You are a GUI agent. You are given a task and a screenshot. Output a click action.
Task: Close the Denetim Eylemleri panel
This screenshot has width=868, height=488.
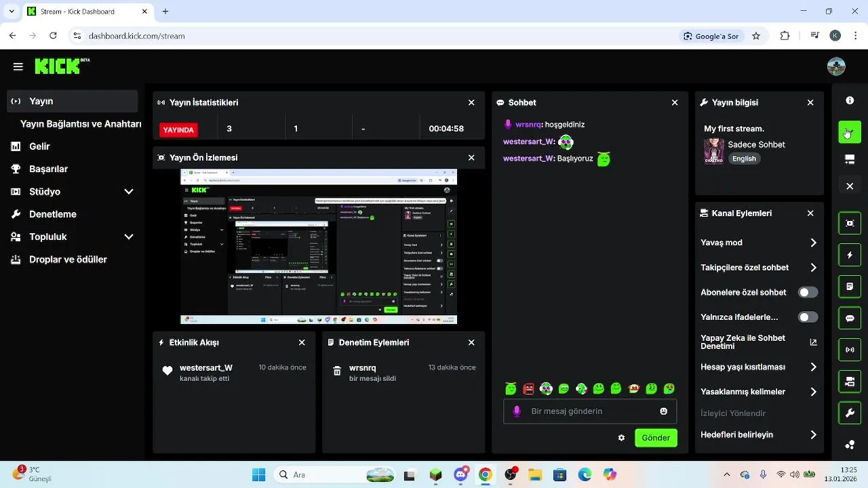[471, 342]
